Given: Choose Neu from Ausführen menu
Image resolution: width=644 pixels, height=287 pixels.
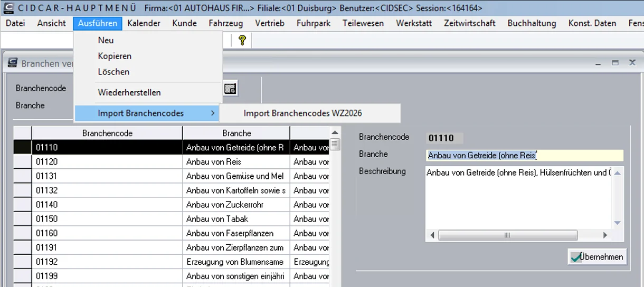Looking at the screenshot, I should coord(106,40).
